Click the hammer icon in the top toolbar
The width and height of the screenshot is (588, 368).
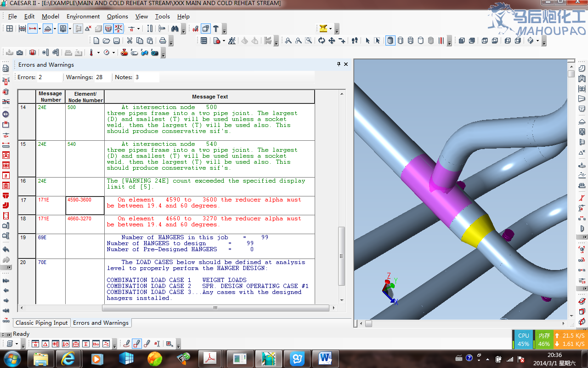(x=215, y=29)
